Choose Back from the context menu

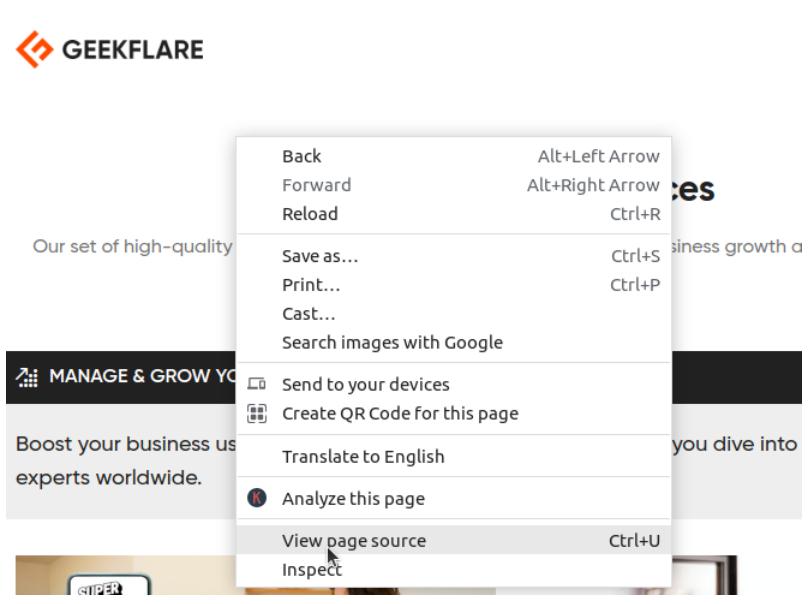point(302,156)
